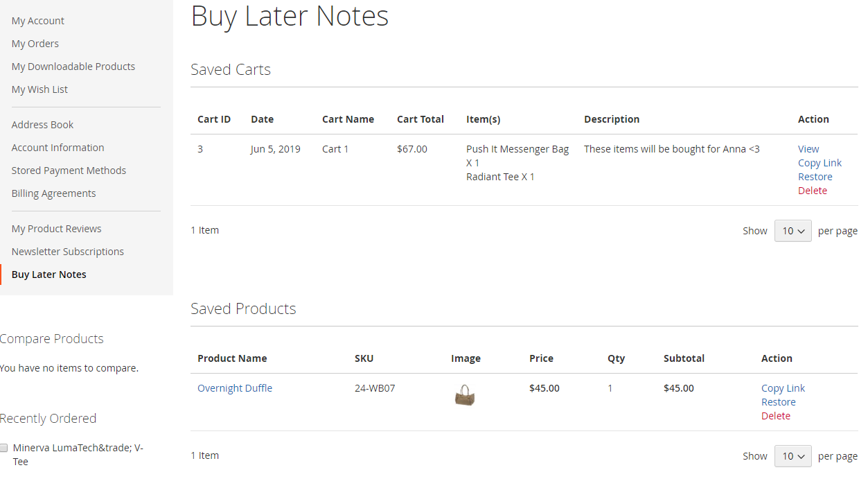Viewport: 868px width, 479px height.
Task: Open My Account sidebar item
Action: pos(38,21)
